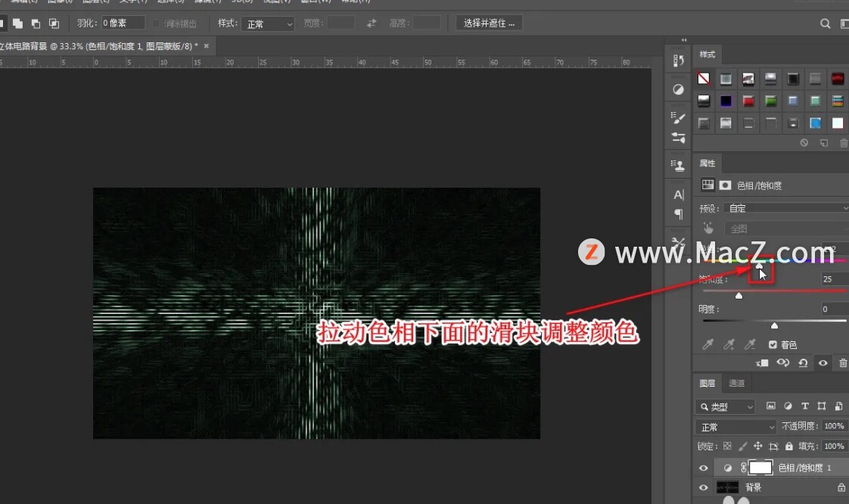Open the search magnifier icon in options bar
The image size is (849, 504).
tap(826, 23)
